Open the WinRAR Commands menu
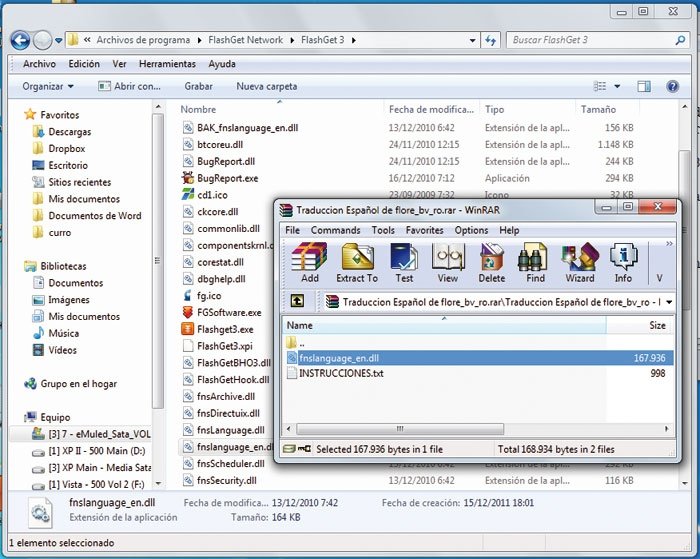 coord(335,230)
